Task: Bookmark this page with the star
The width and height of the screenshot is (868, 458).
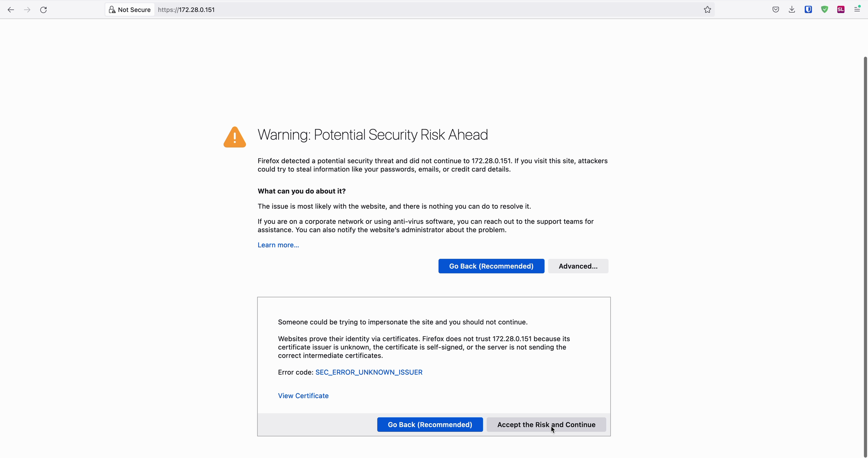Action: coord(707,10)
